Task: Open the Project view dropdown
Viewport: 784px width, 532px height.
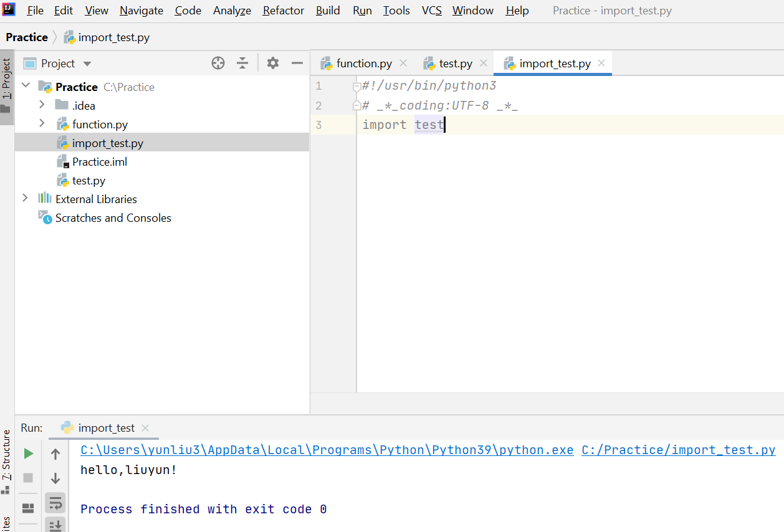Action: click(87, 64)
